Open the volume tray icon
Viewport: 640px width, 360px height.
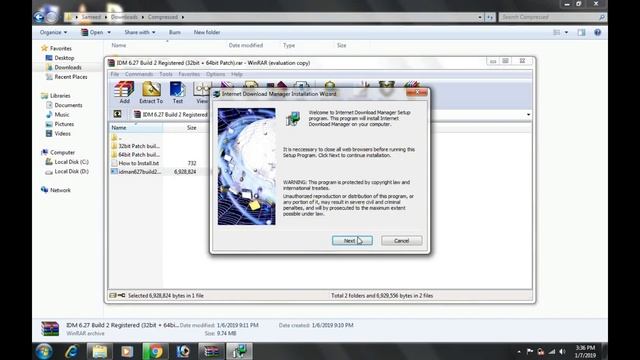pyautogui.click(x=562, y=351)
